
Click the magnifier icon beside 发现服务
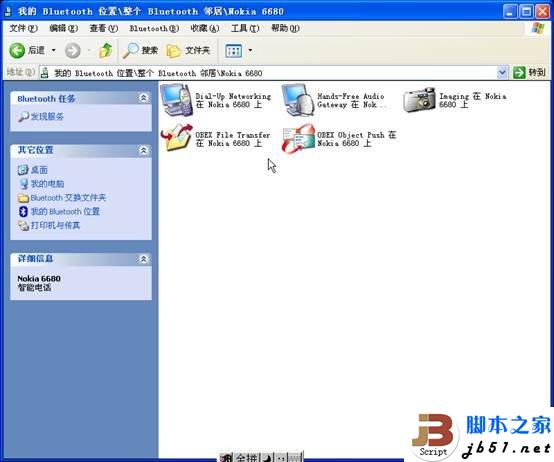23,117
